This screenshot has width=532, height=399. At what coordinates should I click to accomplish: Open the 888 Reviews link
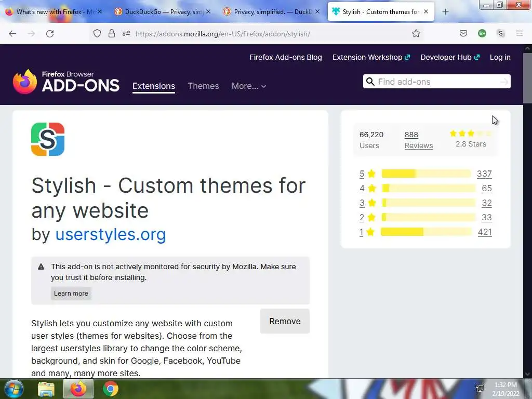[419, 140]
